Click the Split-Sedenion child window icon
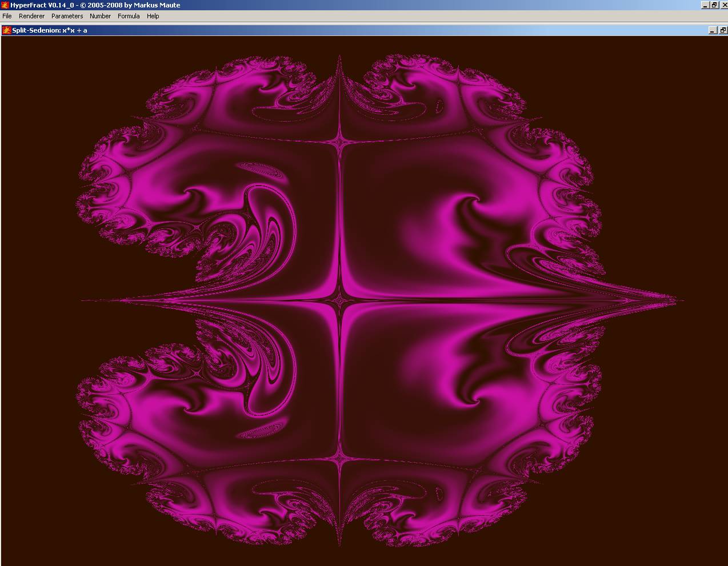Image resolution: width=728 pixels, height=566 pixels. (7, 30)
